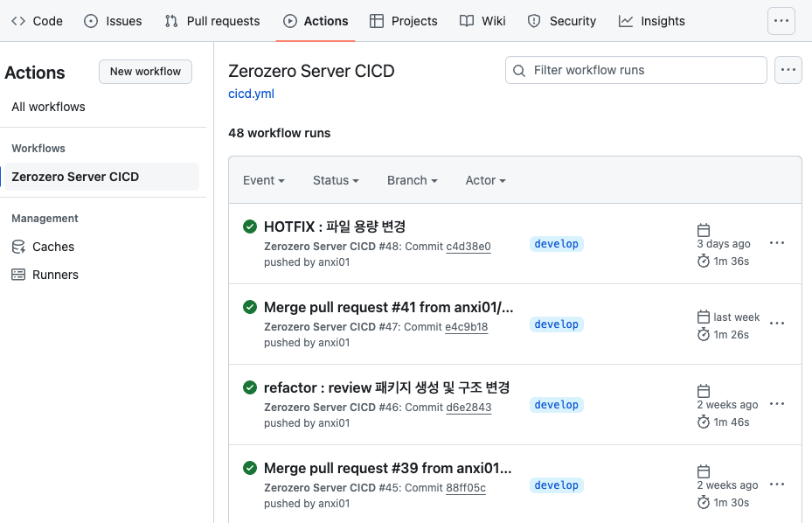
Task: Select the Actions tab
Action: 316,21
